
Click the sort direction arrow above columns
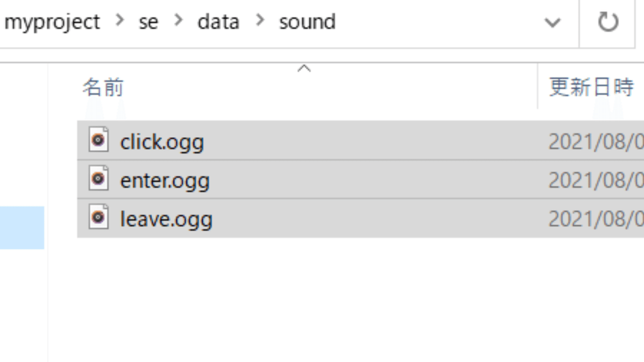tap(304, 69)
